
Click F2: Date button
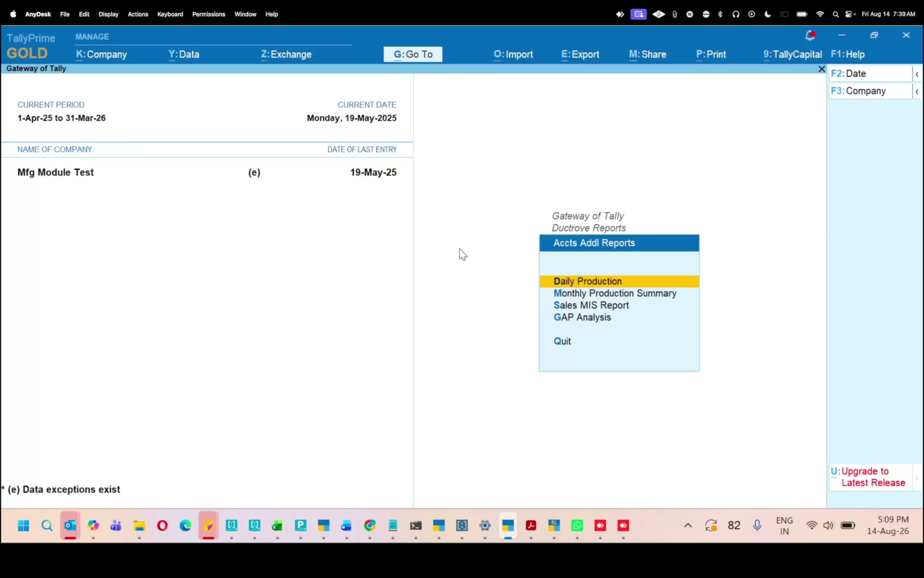(x=871, y=74)
